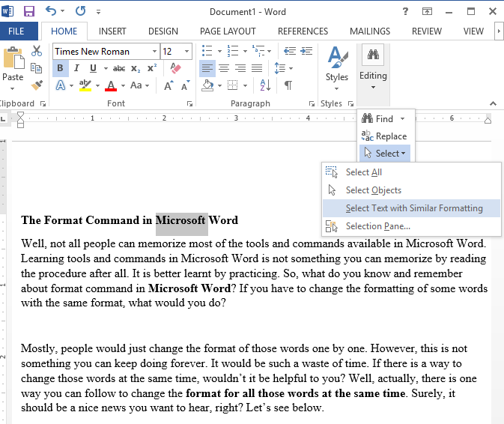This screenshot has height=424, width=504.
Task: Toggle bulleted list
Action: pyautogui.click(x=207, y=51)
